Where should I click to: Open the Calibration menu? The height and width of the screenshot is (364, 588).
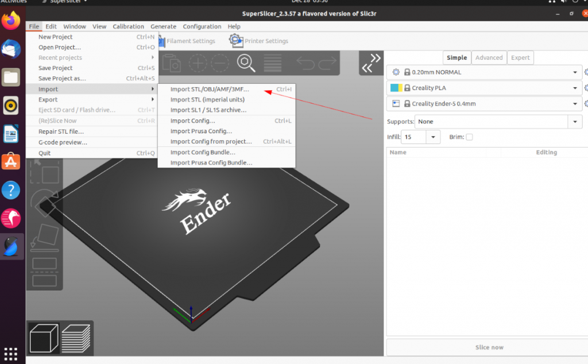point(128,26)
